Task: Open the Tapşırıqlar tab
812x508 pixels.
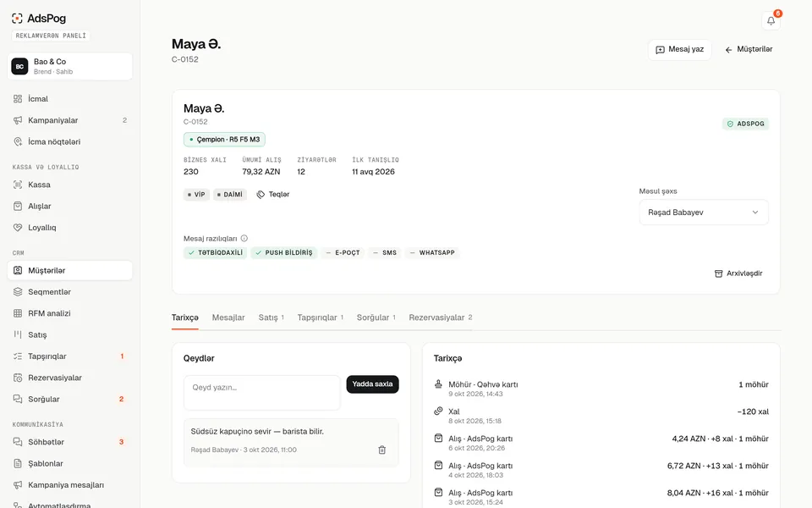Action: [x=320, y=317]
